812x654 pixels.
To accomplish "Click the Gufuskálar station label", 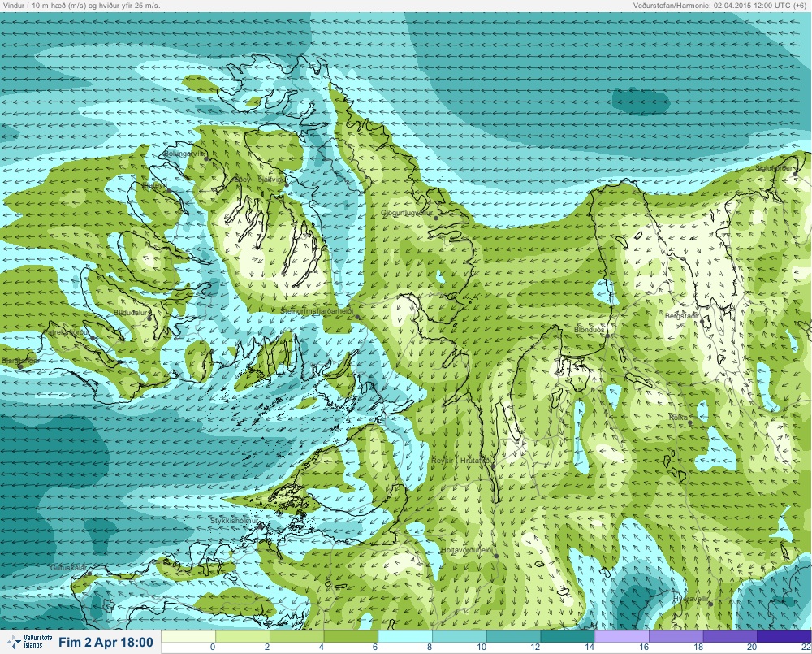I will [x=68, y=568].
